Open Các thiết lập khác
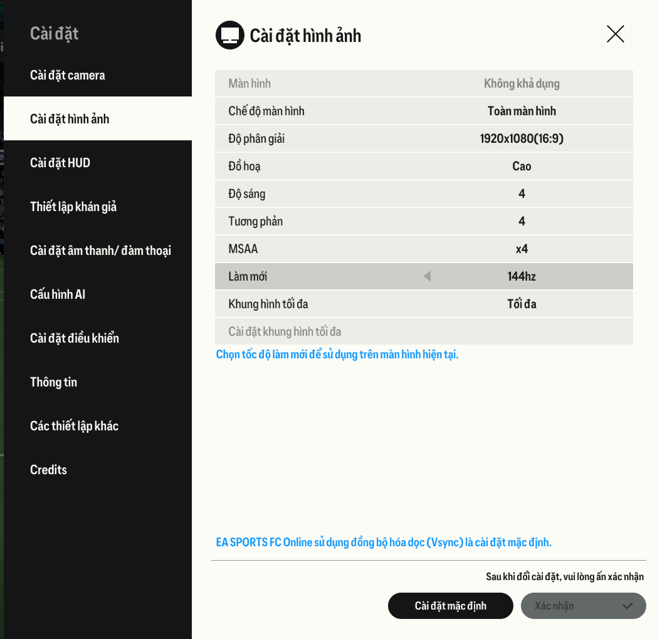The height and width of the screenshot is (639, 672). (x=74, y=426)
